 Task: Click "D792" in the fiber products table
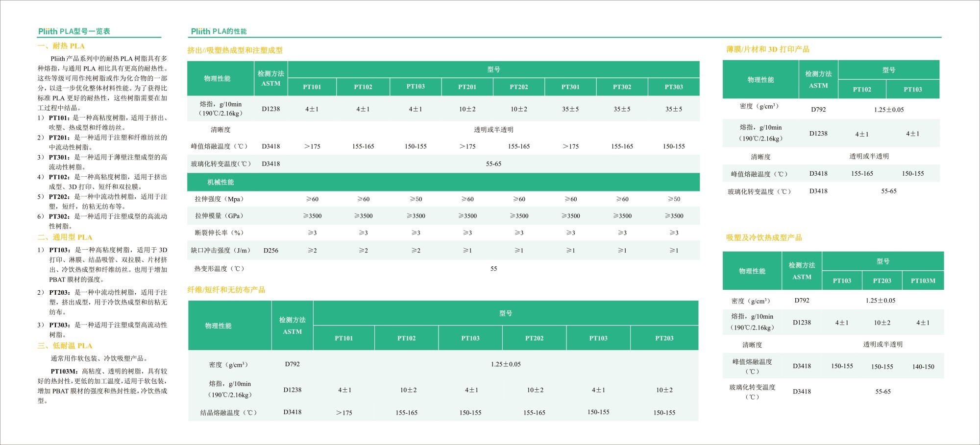(x=292, y=364)
